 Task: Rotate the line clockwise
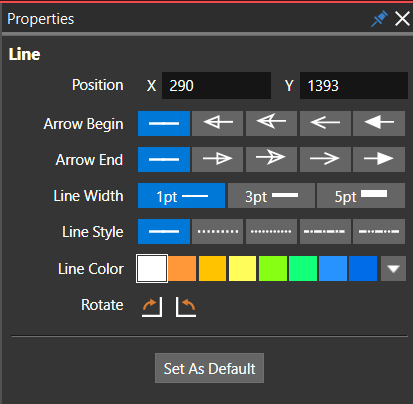(x=152, y=307)
